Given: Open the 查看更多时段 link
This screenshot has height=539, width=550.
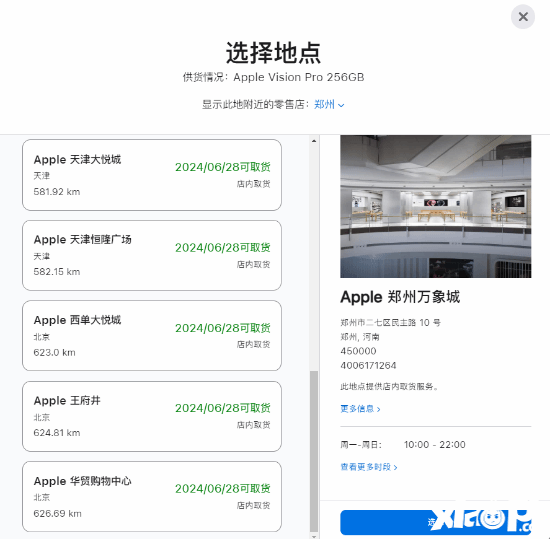Looking at the screenshot, I should [369, 467].
